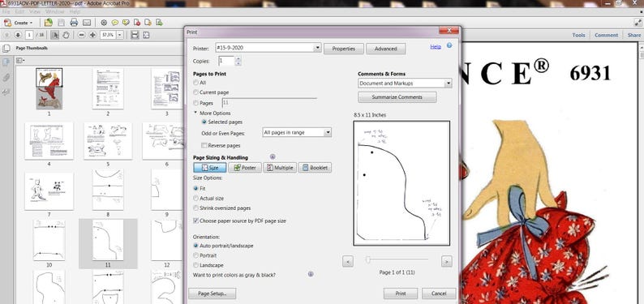Click the page icon with orange arrow
This screenshot has height=304, width=644.
(148, 23)
